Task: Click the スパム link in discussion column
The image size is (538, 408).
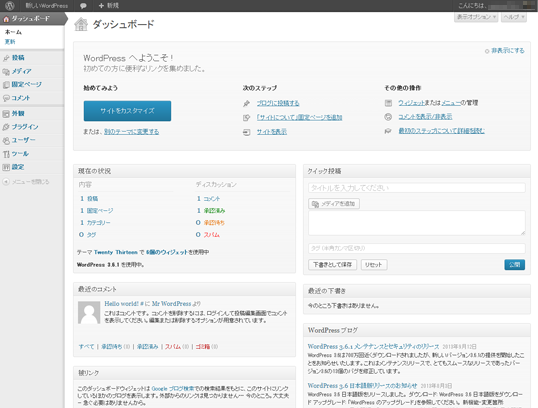Action: [x=212, y=235]
